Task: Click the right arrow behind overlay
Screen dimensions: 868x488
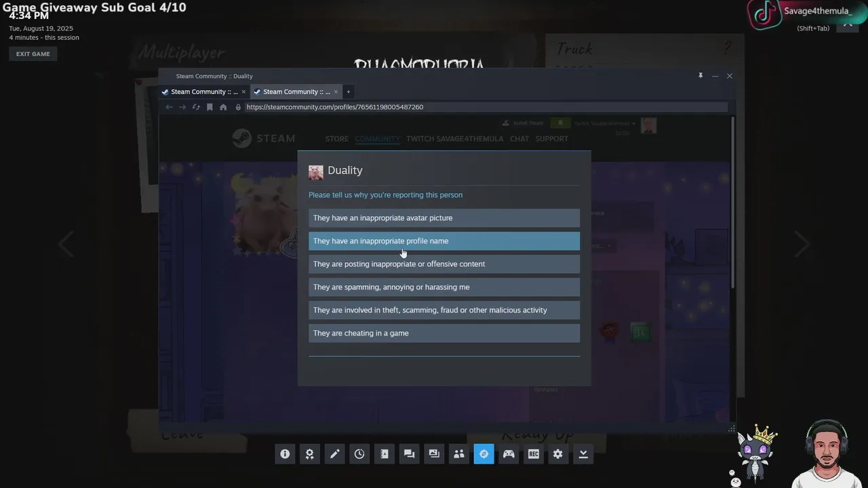Action: point(802,244)
